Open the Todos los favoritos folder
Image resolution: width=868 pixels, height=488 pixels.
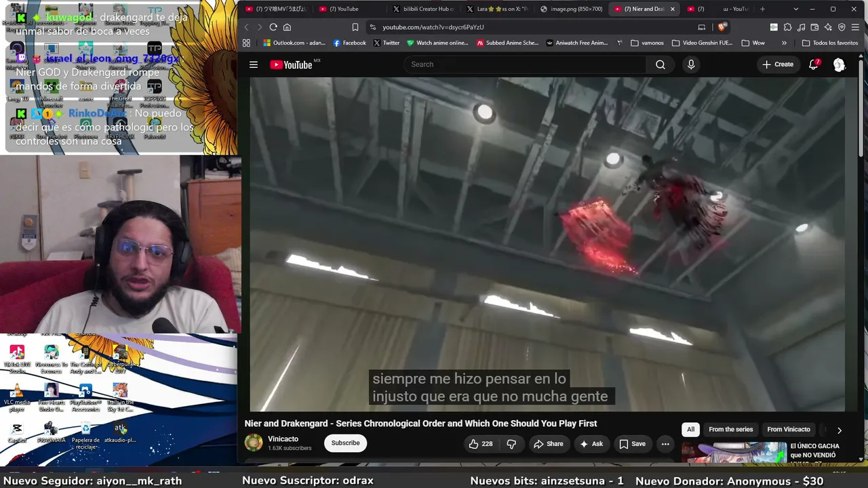(x=829, y=43)
